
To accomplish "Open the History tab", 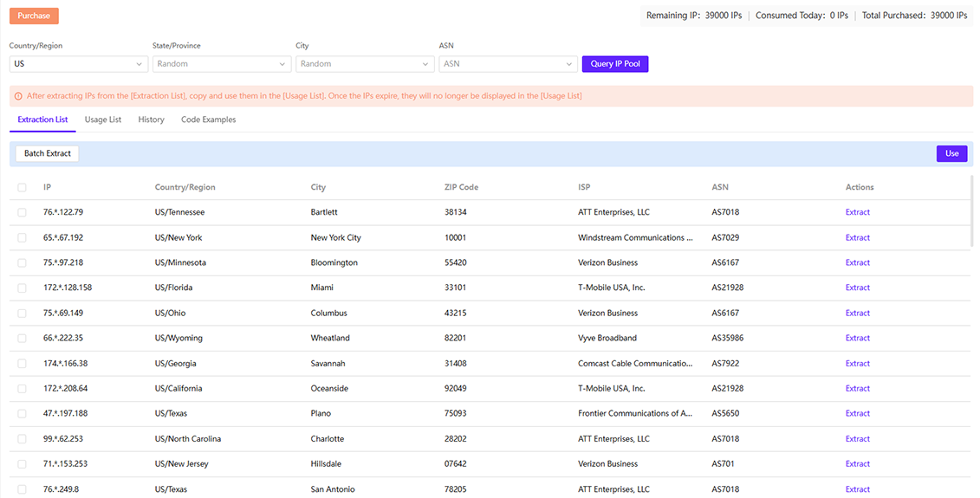I will (x=152, y=120).
